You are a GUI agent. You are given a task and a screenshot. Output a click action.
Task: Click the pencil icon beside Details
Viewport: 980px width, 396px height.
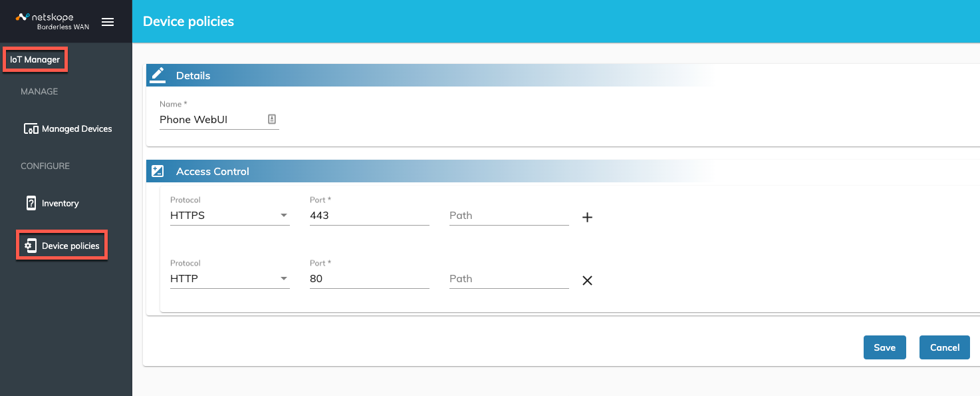[x=158, y=75]
